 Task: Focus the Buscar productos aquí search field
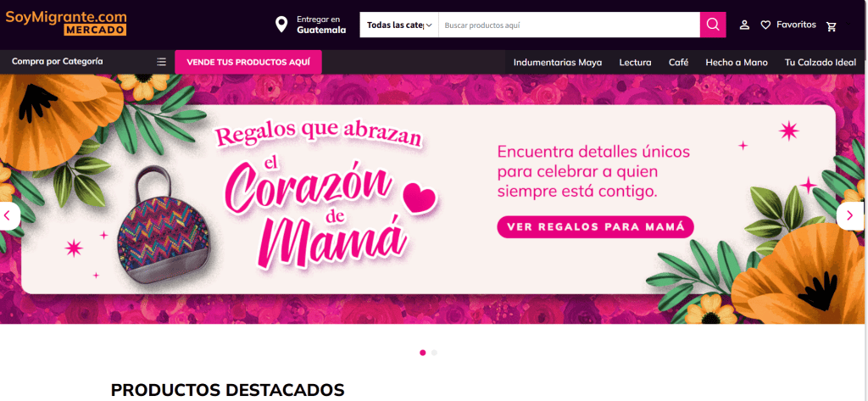pos(569,25)
